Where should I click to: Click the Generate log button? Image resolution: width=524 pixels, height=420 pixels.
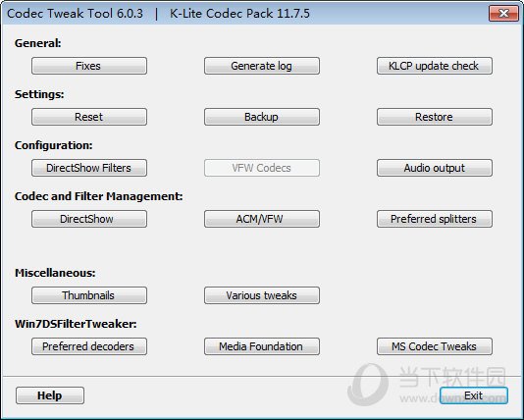[262, 66]
